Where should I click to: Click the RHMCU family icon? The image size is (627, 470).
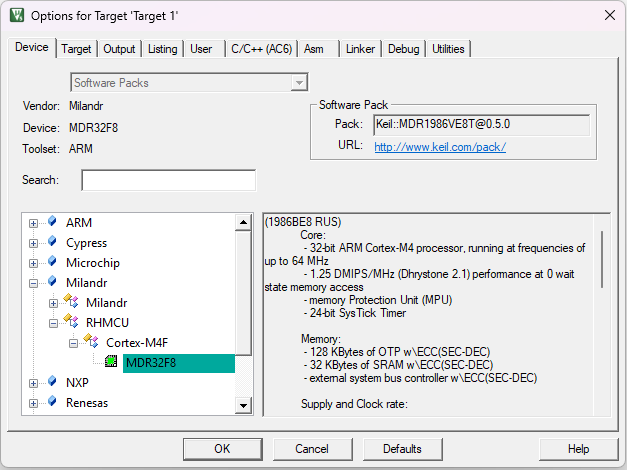[71, 322]
